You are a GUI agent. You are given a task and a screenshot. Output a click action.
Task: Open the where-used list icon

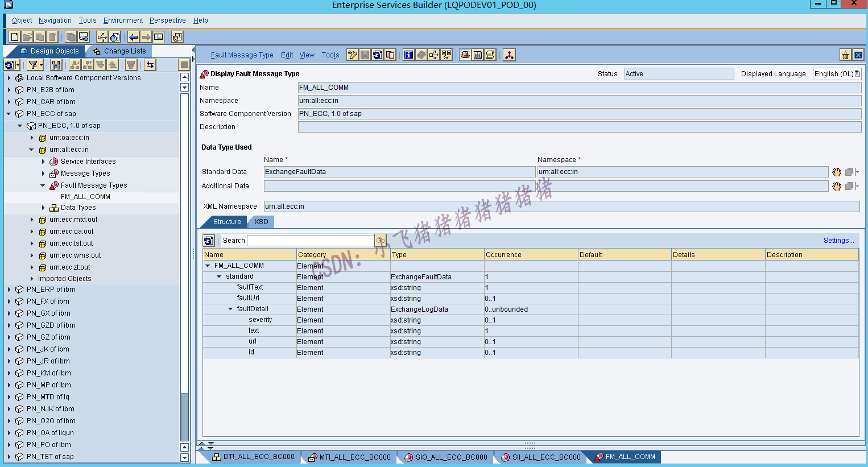tap(434, 55)
